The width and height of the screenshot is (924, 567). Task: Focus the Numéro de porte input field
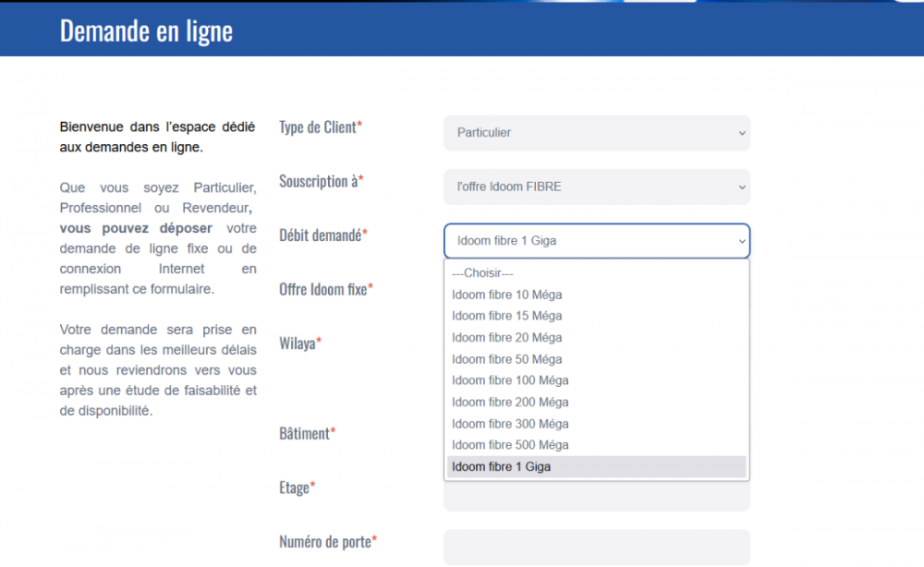(x=596, y=547)
